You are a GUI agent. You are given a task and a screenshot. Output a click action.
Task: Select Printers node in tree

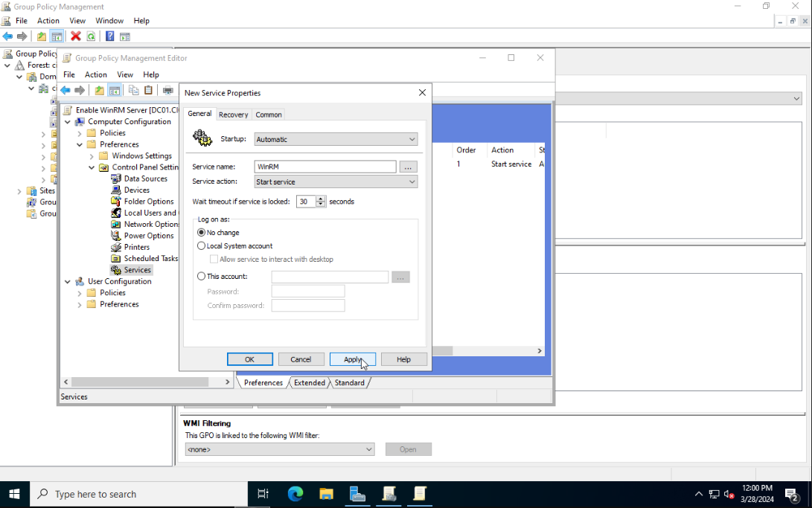tap(137, 247)
